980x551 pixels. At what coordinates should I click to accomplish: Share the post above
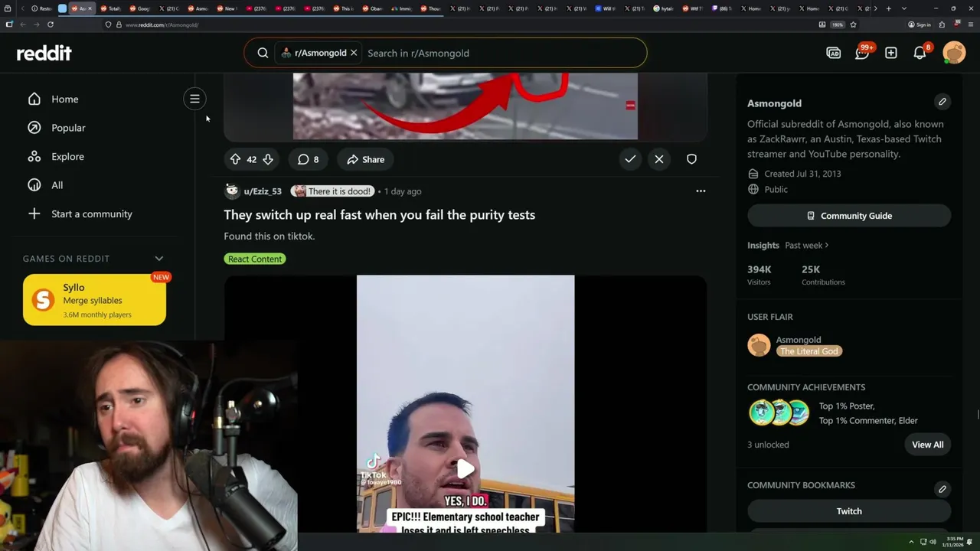point(365,159)
